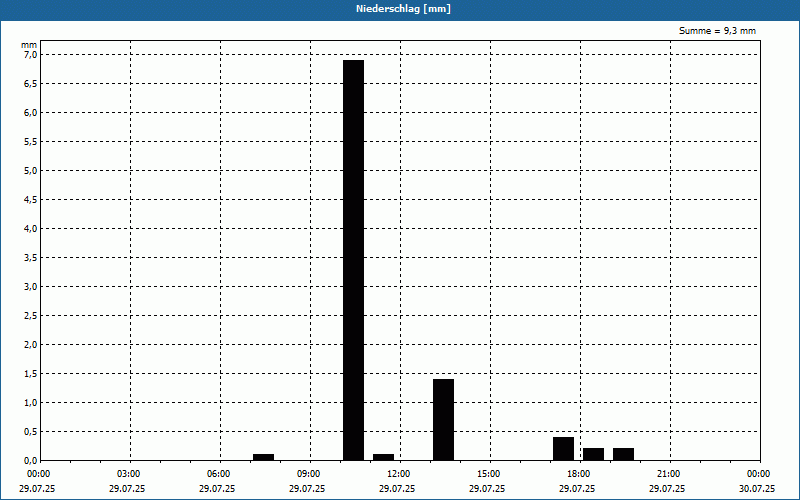Select the 3,5 y-axis tick label

(31, 258)
